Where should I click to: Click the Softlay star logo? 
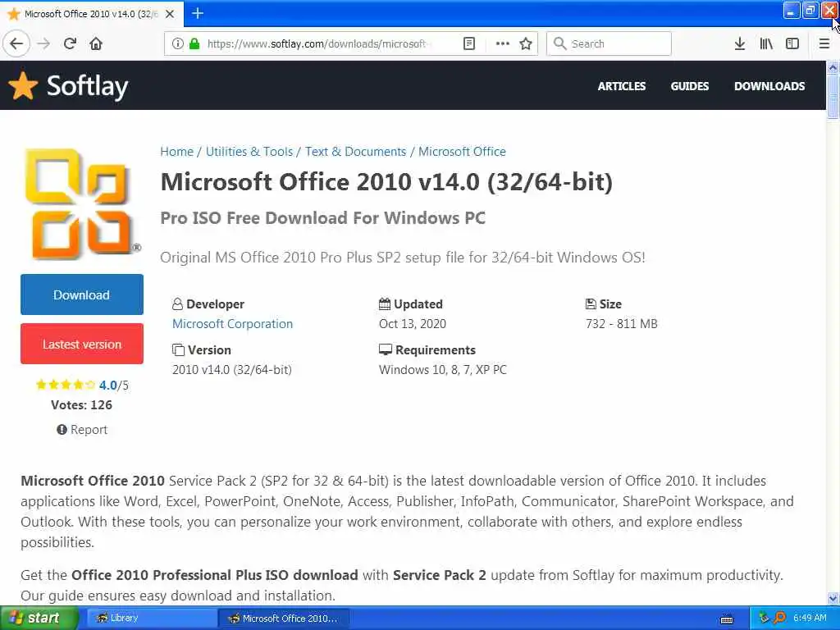(23, 85)
